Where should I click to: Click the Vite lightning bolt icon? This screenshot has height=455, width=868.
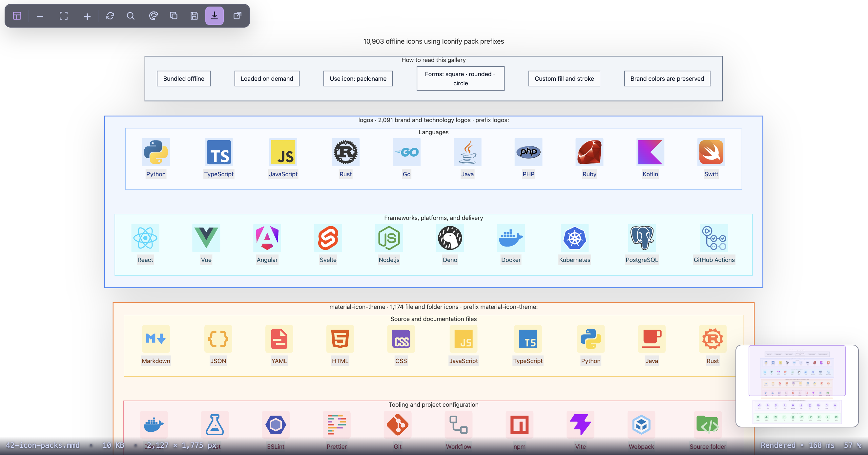pyautogui.click(x=581, y=424)
